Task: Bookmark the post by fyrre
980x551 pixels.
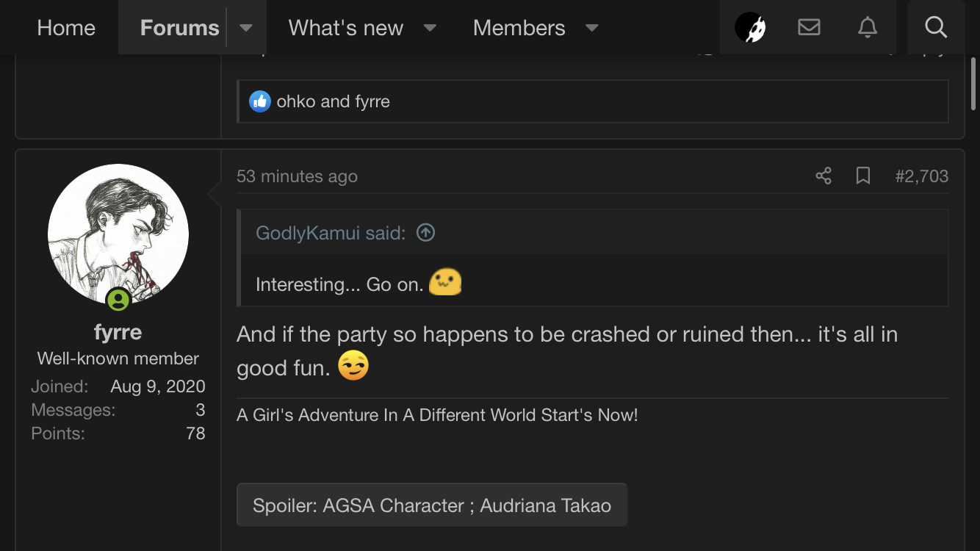Action: 863,176
